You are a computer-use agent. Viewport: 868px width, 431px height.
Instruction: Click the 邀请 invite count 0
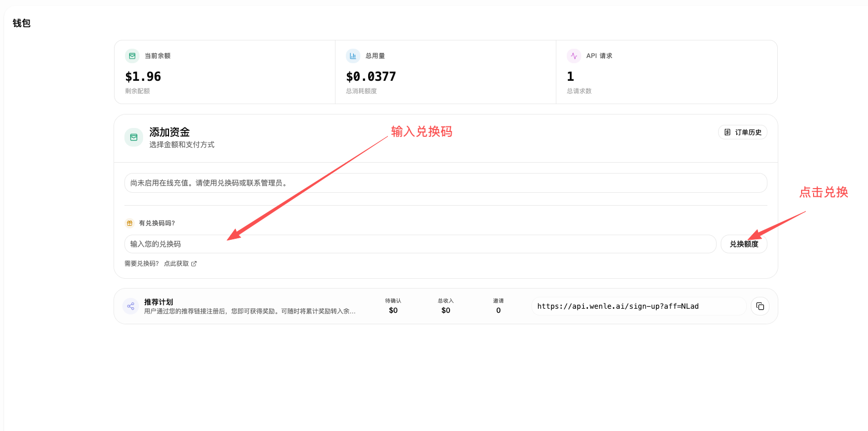click(x=498, y=310)
